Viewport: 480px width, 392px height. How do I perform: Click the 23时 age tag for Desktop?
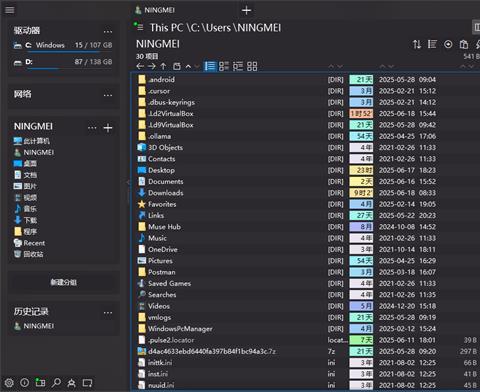pos(361,170)
